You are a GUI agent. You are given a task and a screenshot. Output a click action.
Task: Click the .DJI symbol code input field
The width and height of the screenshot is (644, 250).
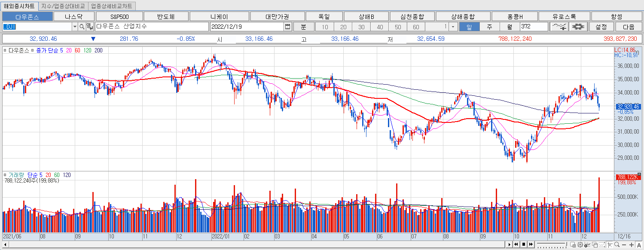[x=37, y=27]
